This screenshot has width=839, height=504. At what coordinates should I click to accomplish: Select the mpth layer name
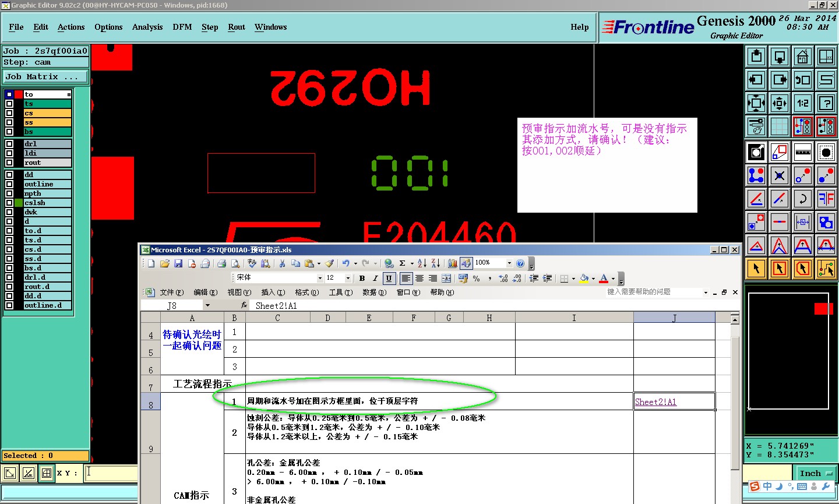click(x=48, y=193)
